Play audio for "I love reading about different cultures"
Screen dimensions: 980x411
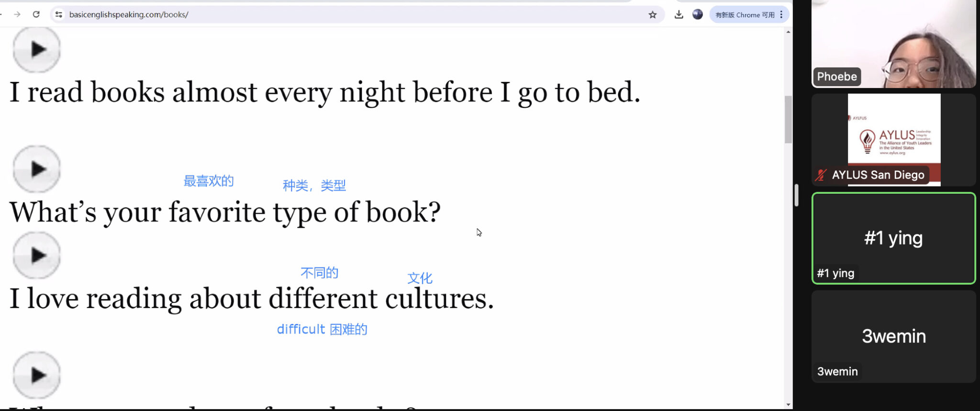(x=36, y=255)
